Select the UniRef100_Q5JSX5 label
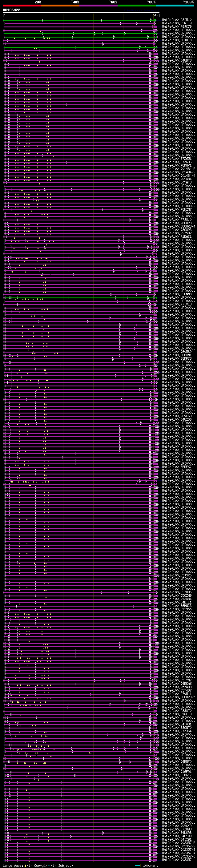This screenshot has height=868, width=197. point(177,575)
